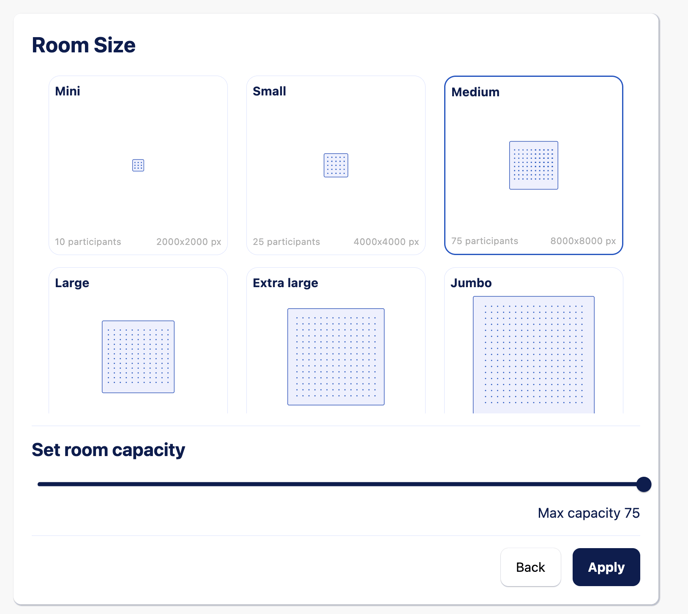Screen dimensions: 688x614
Task: Select the Medium room size option
Action: [x=534, y=165]
